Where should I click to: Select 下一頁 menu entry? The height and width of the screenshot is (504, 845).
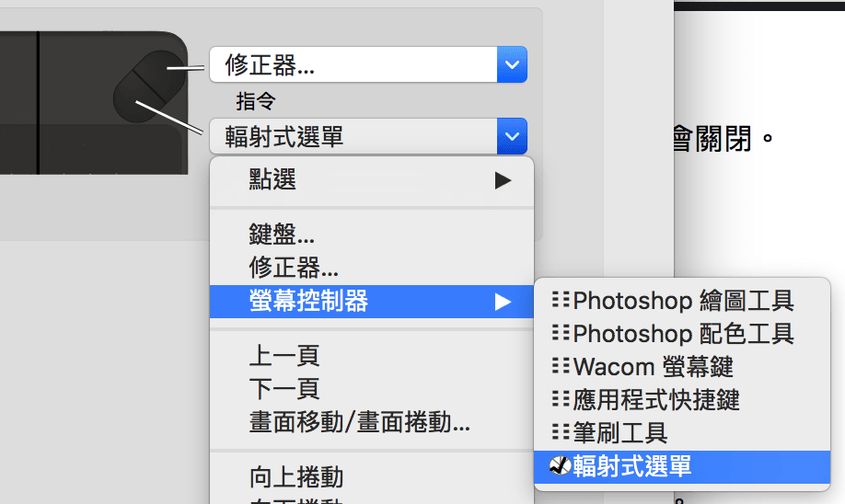tap(372, 389)
